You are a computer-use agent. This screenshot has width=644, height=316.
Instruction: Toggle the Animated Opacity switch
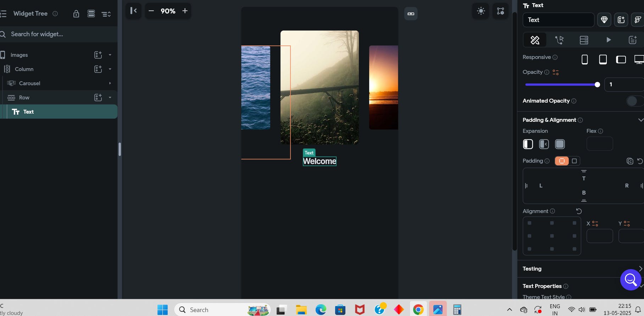pos(635,101)
